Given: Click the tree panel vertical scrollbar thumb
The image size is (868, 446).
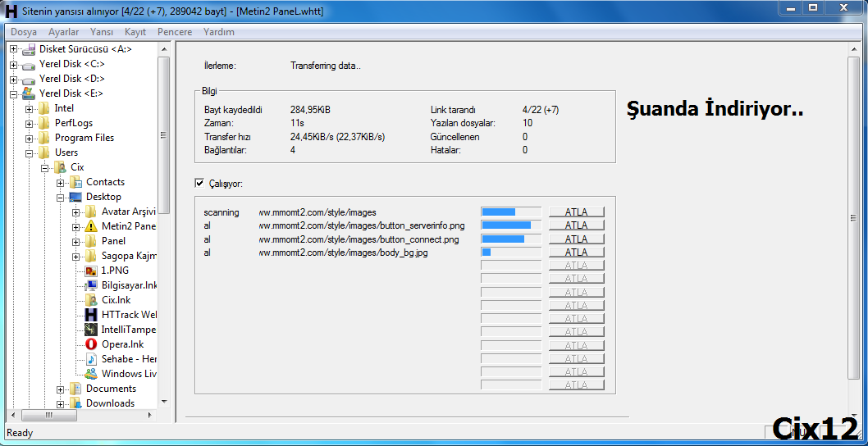Looking at the screenshot, I should (x=163, y=135).
